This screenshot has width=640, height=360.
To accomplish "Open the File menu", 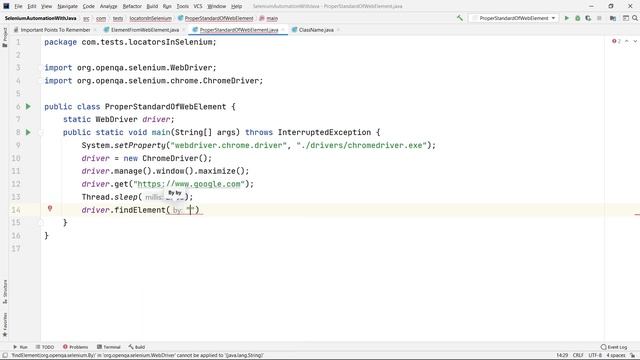I will 18,6.
